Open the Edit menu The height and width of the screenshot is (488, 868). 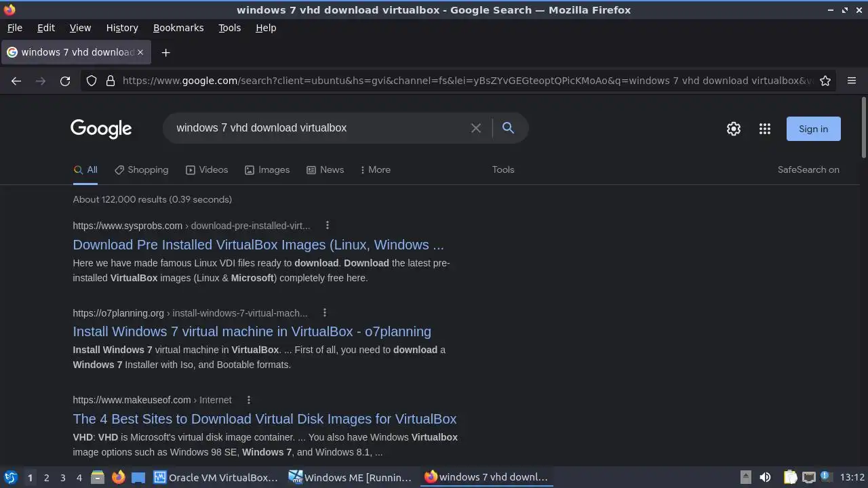pyautogui.click(x=46, y=28)
